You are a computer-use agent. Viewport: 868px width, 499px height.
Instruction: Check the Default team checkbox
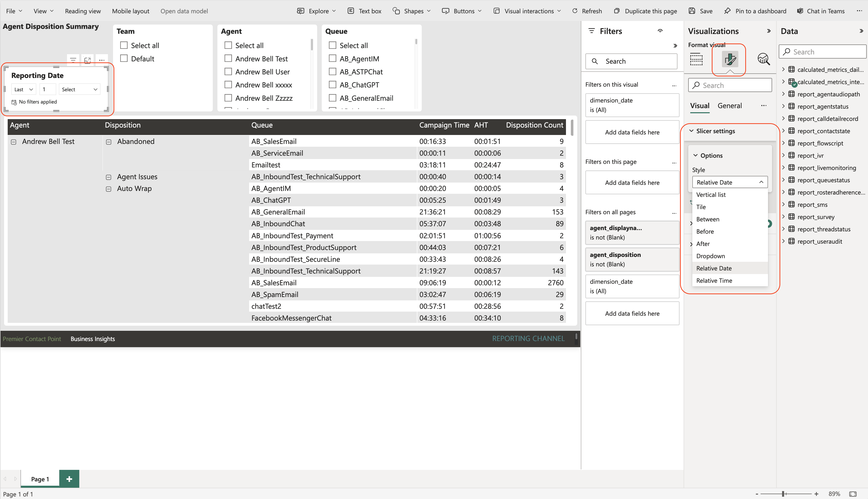124,58
